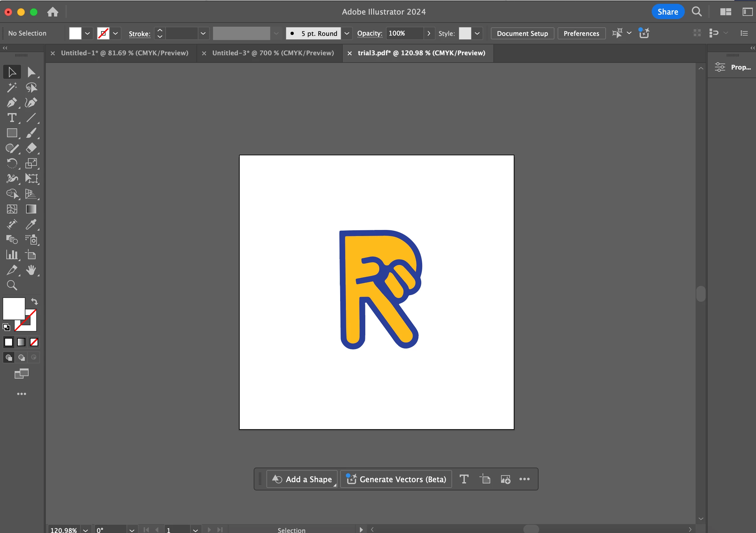Swap fill and stroke colors
This screenshot has width=756, height=533.
(35, 301)
